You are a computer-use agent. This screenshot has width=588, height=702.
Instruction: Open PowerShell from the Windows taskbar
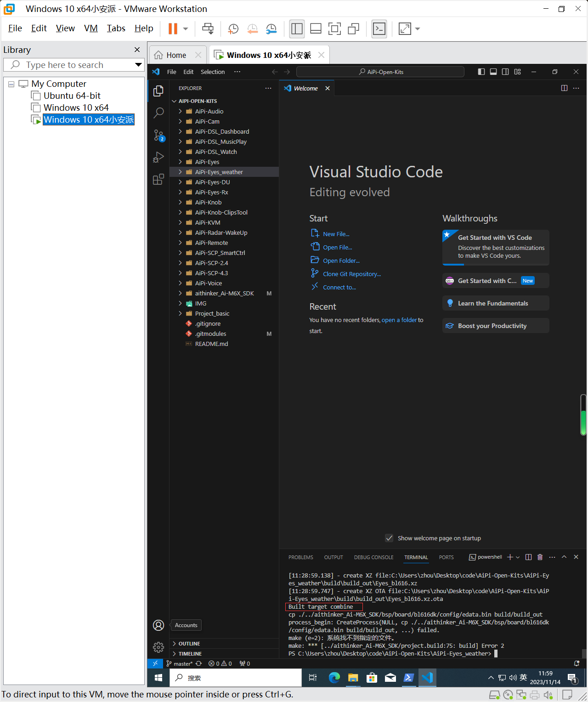pyautogui.click(x=408, y=678)
